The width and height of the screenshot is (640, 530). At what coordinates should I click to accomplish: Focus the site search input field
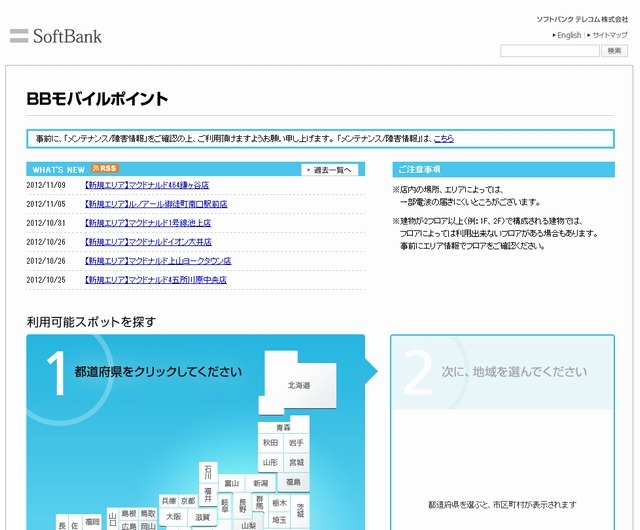point(550,51)
